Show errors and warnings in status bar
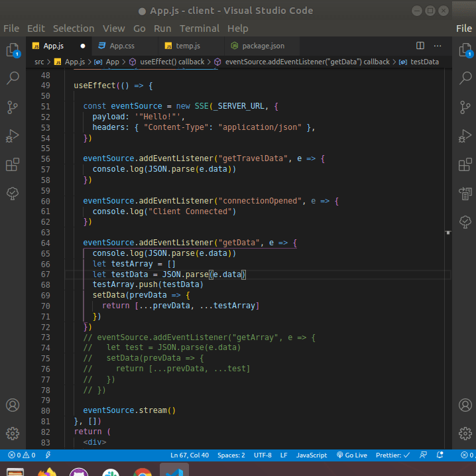 [x=22, y=455]
